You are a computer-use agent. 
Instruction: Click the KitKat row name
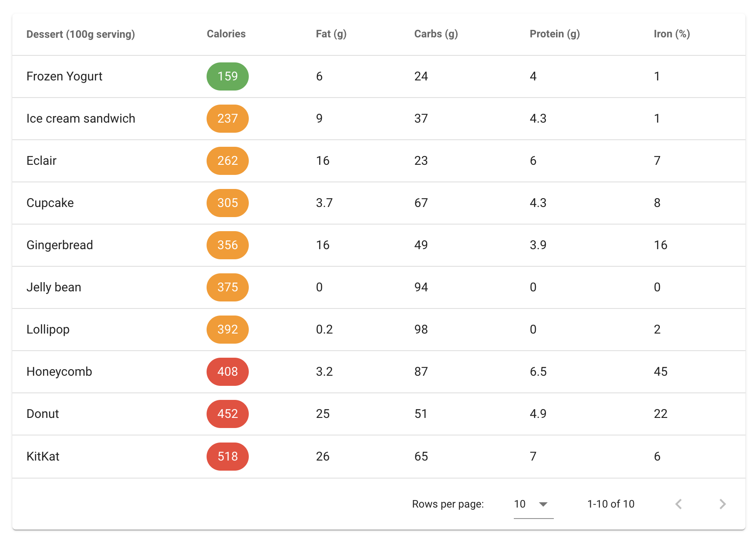[43, 457]
